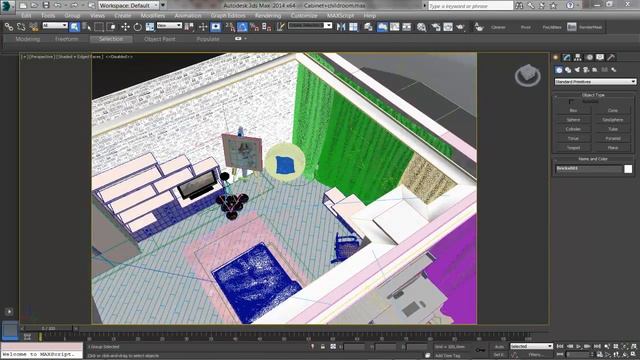The height and width of the screenshot is (360, 640).
Task: Toggle the 3D Snaps button
Action: [x=230, y=27]
